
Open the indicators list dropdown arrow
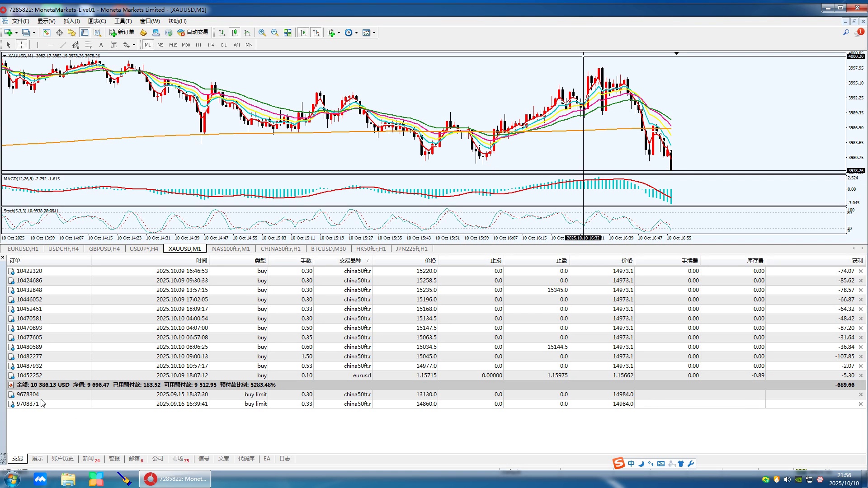coord(339,33)
